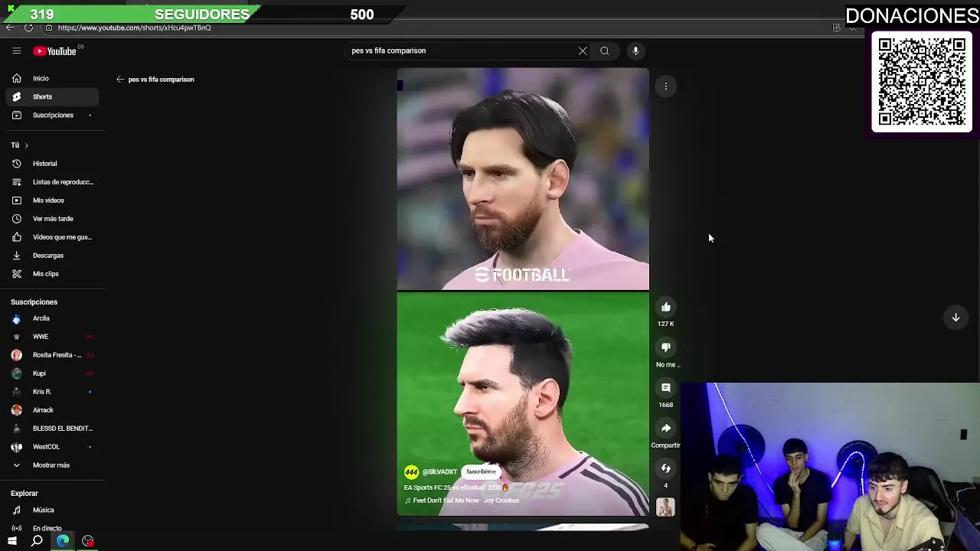The width and height of the screenshot is (980, 551).
Task: Click the search magnifier button
Action: tap(605, 51)
